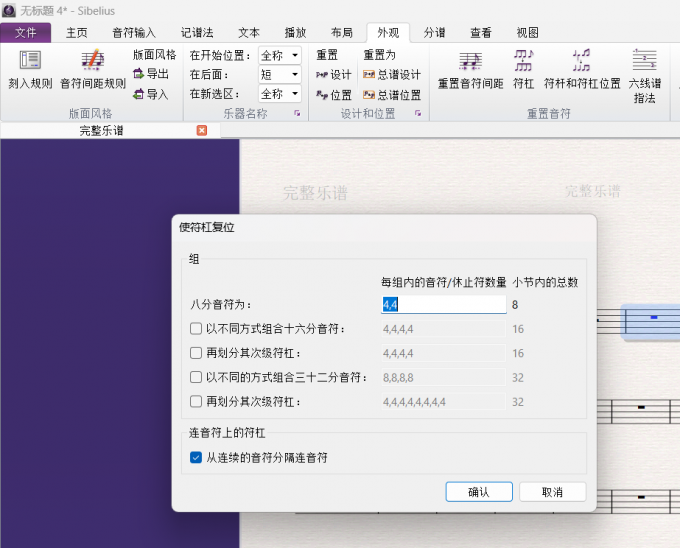Switch to the 音符输入 ribbon tab

pos(134,33)
